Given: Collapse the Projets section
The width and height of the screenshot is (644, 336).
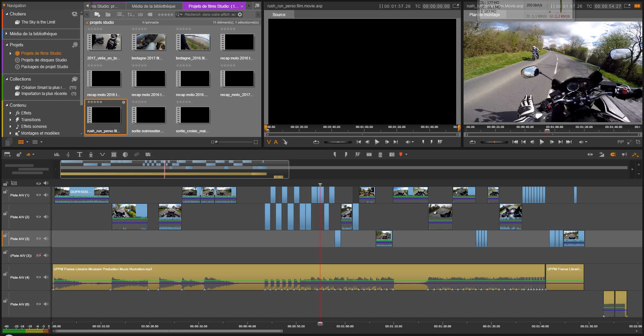Looking at the screenshot, I should pyautogui.click(x=7, y=45).
